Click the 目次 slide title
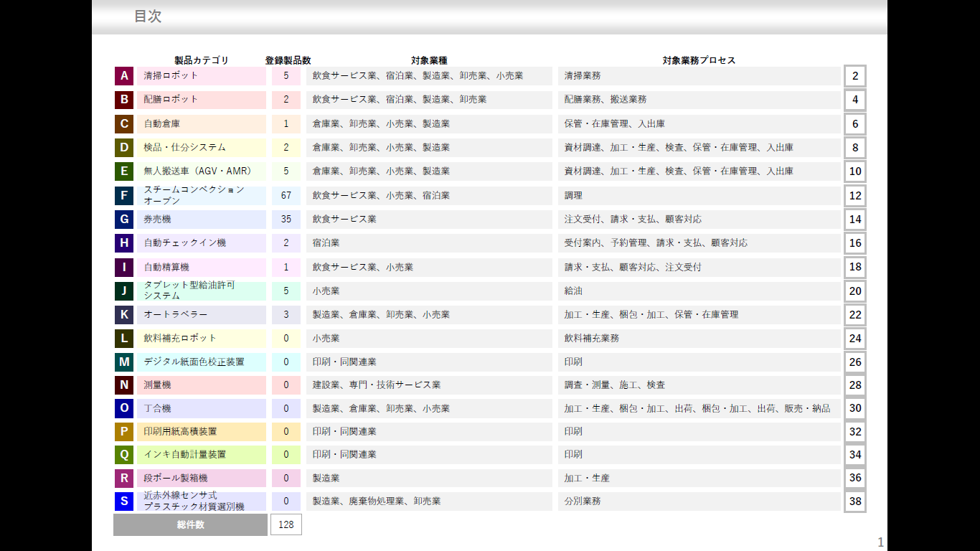980x551 pixels. point(148,17)
